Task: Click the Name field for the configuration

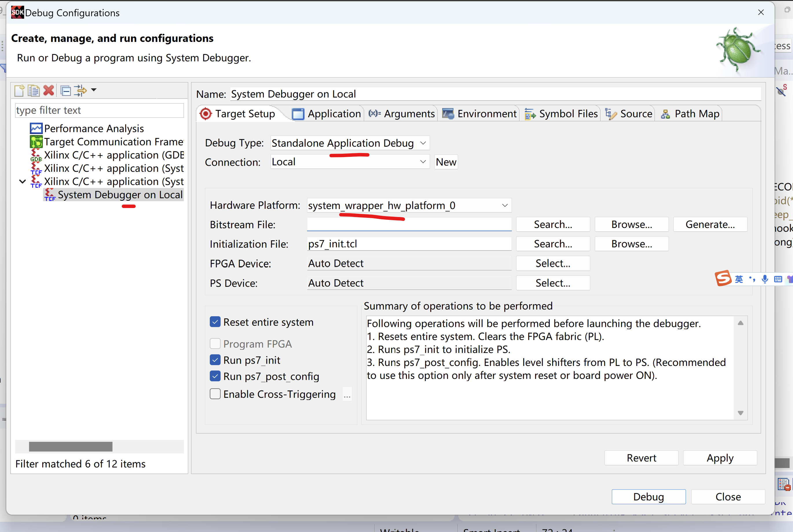Action: point(496,94)
